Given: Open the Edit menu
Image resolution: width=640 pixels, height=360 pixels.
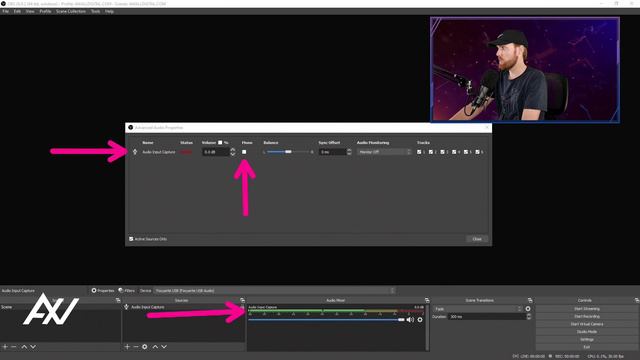Looking at the screenshot, I should click(x=17, y=11).
